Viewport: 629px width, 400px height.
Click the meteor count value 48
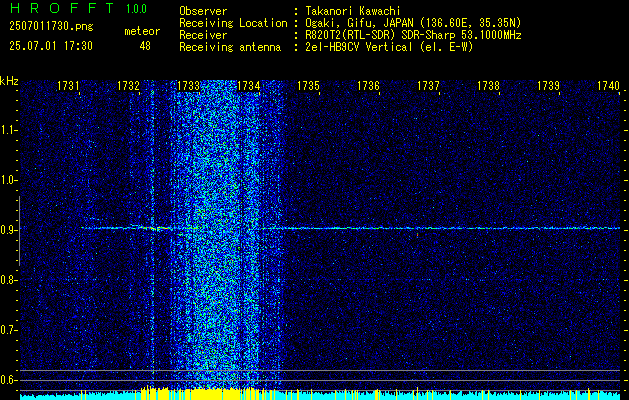point(145,46)
